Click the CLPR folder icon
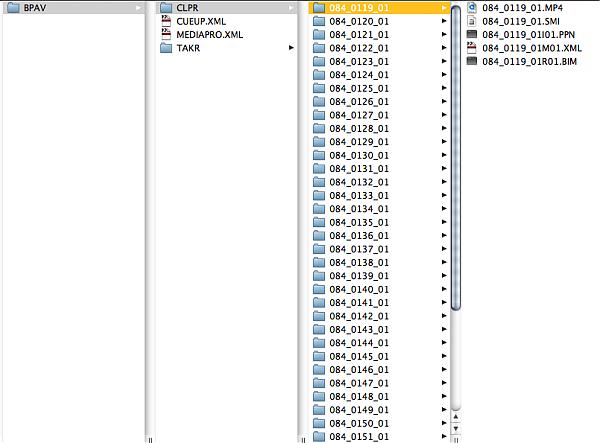 [166, 8]
